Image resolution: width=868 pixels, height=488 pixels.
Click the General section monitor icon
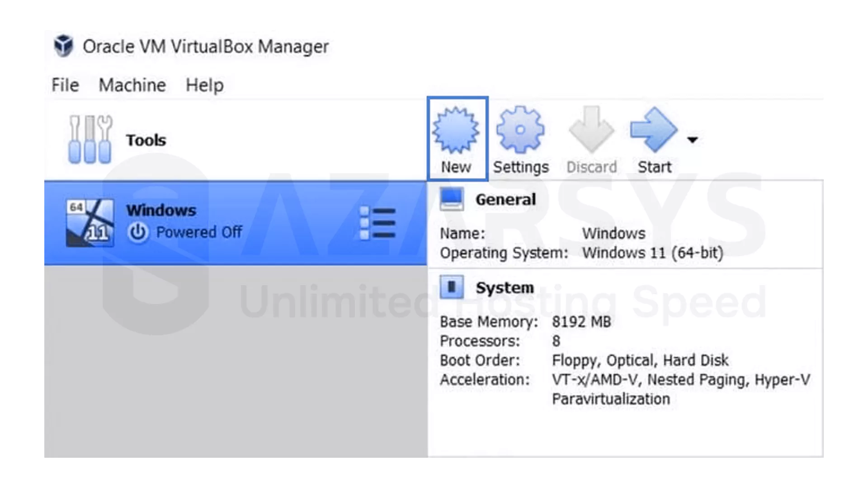(452, 199)
